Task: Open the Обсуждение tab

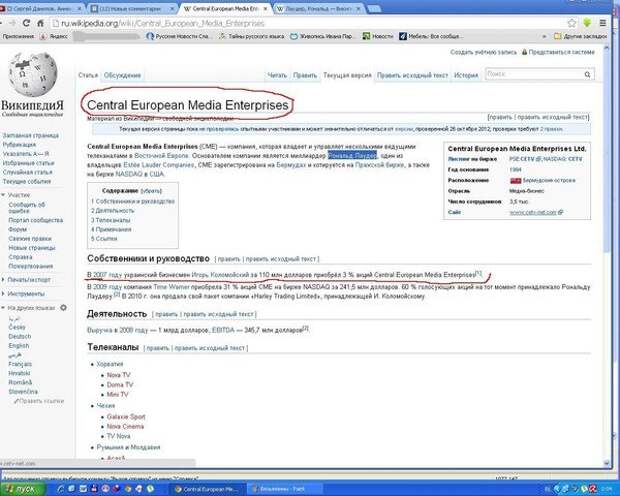Action: [x=122, y=75]
